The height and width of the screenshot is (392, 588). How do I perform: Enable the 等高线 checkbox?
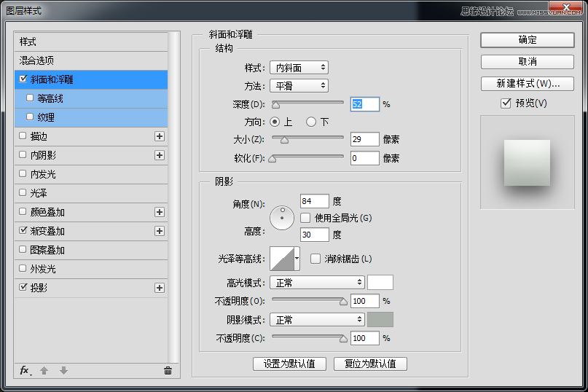point(30,98)
